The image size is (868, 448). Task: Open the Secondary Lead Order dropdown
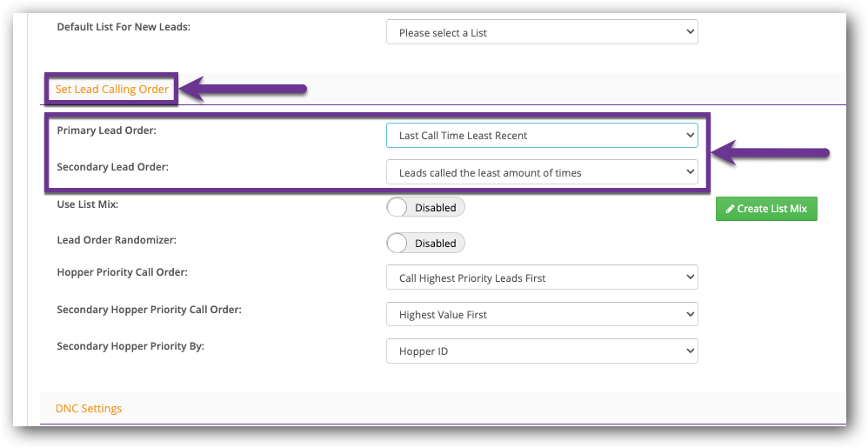541,172
